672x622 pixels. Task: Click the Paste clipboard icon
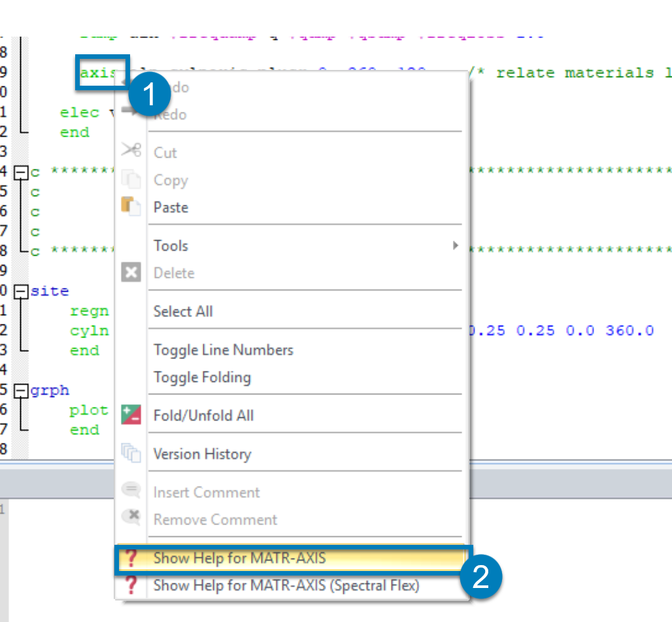click(131, 207)
